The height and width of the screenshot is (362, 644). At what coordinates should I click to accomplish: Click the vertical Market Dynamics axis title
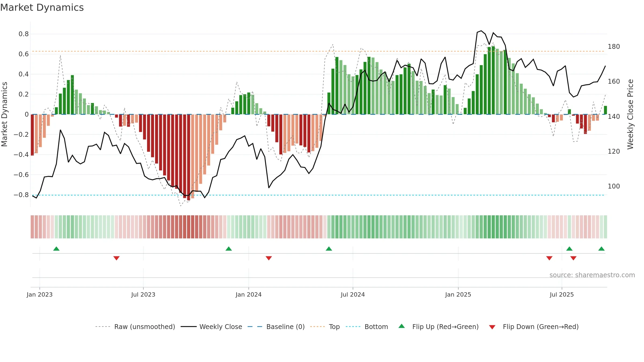click(x=4, y=114)
